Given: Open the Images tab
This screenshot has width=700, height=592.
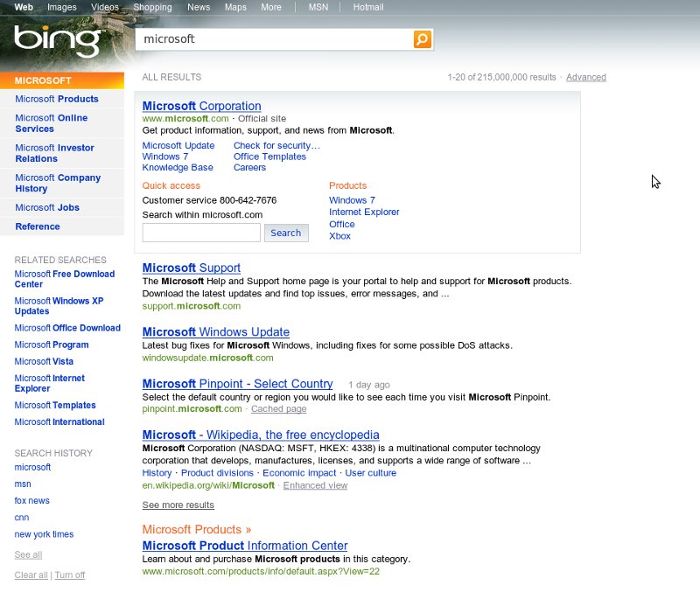Looking at the screenshot, I should tap(61, 7).
